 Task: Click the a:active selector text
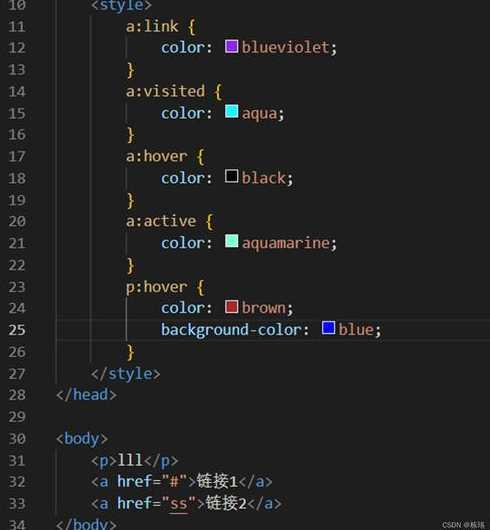coord(161,221)
